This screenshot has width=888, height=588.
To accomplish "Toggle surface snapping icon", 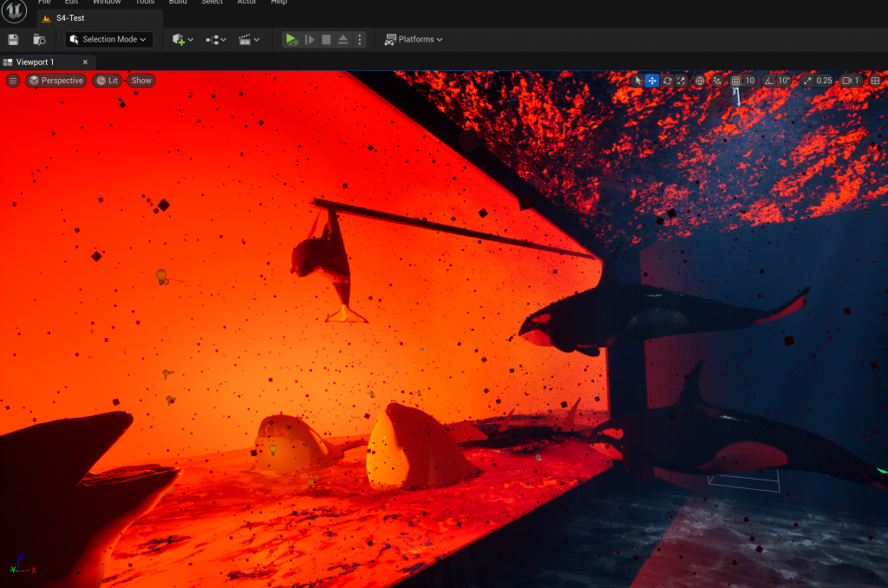I will click(717, 81).
